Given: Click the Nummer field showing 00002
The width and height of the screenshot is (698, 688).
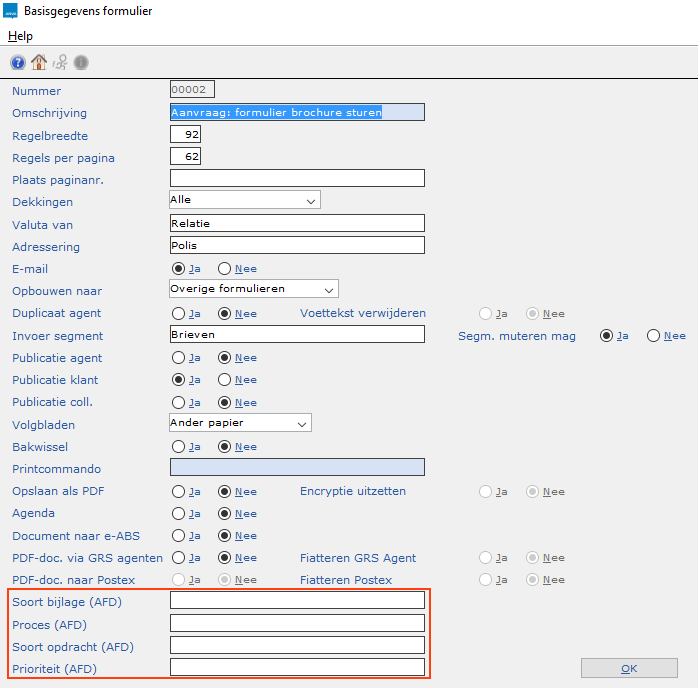Looking at the screenshot, I should coord(192,89).
